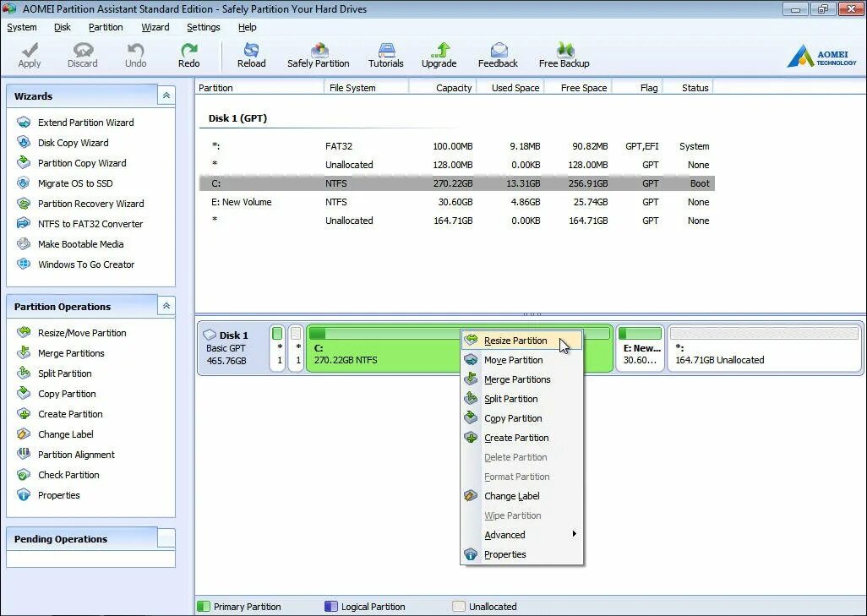Start Migrate OS to SSD wizard
This screenshot has height=616, width=867.
coord(65,183)
